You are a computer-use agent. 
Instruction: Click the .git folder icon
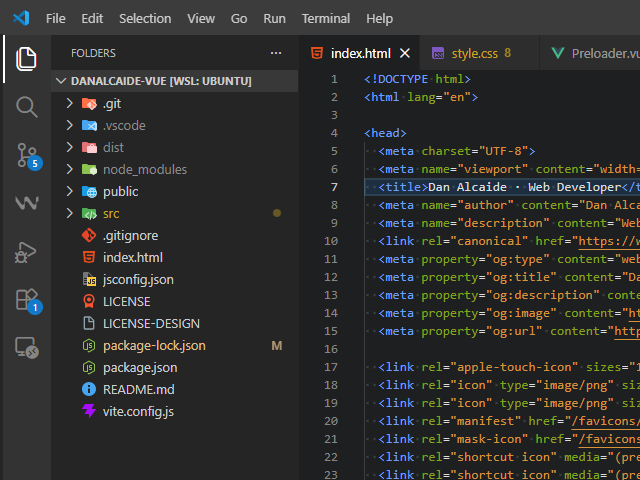pos(89,104)
